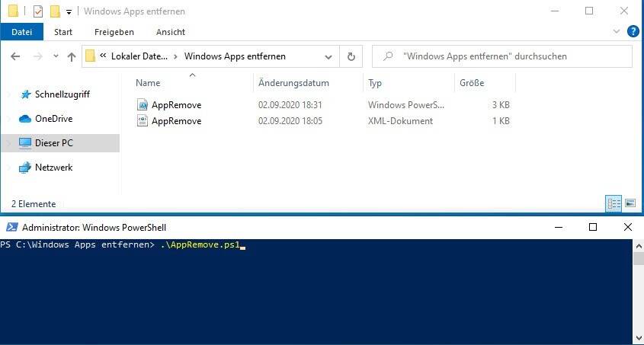Click the PowerShell window vertical scrollbar
Screen dimensions: 644x345
click(638, 289)
